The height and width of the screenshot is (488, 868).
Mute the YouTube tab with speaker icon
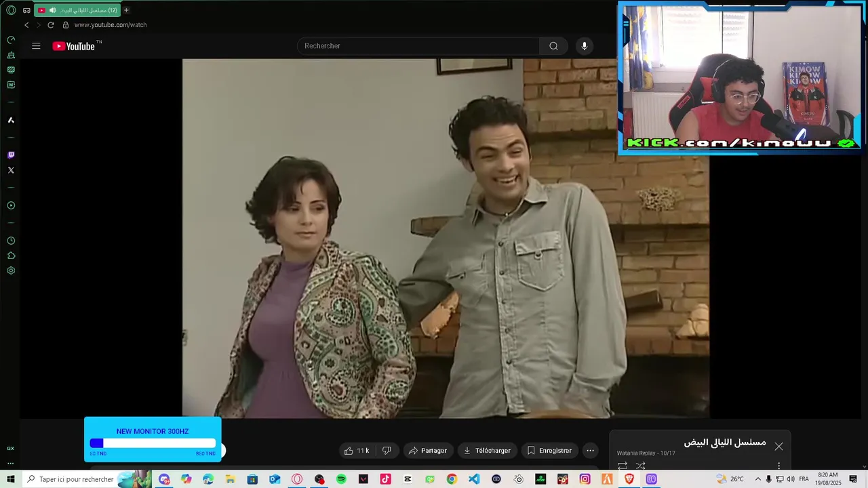[52, 10]
